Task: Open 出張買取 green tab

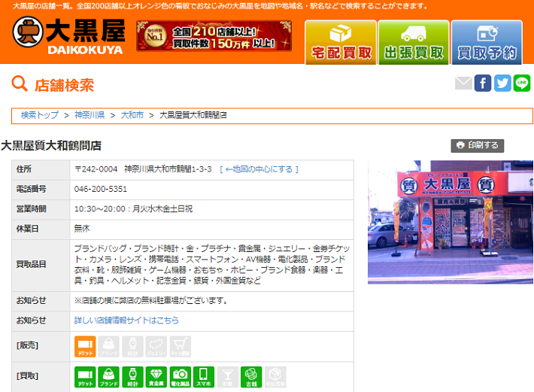Action: click(x=414, y=42)
